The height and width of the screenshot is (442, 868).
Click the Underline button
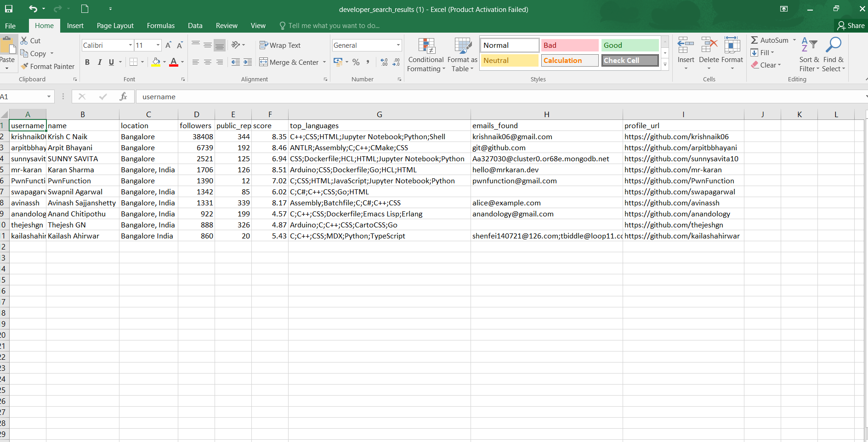point(111,62)
